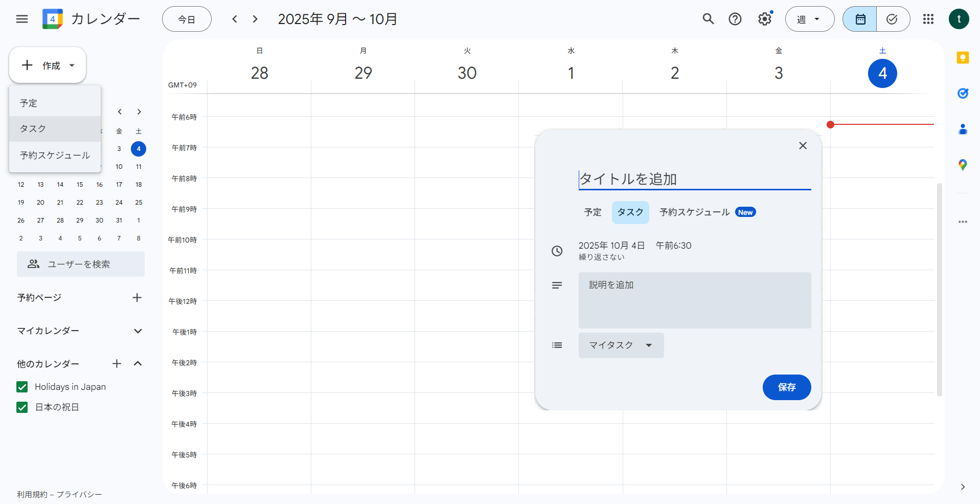Open Google Maps in the side panel

[963, 165]
